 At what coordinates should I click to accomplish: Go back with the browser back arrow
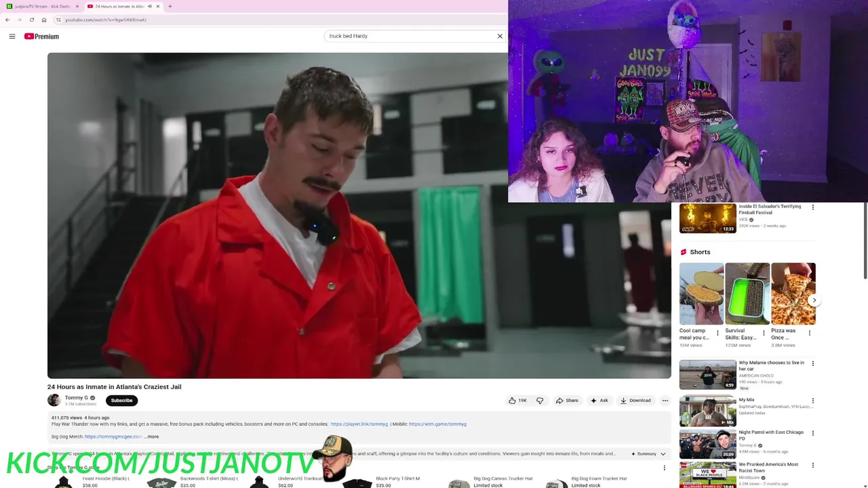(x=7, y=20)
